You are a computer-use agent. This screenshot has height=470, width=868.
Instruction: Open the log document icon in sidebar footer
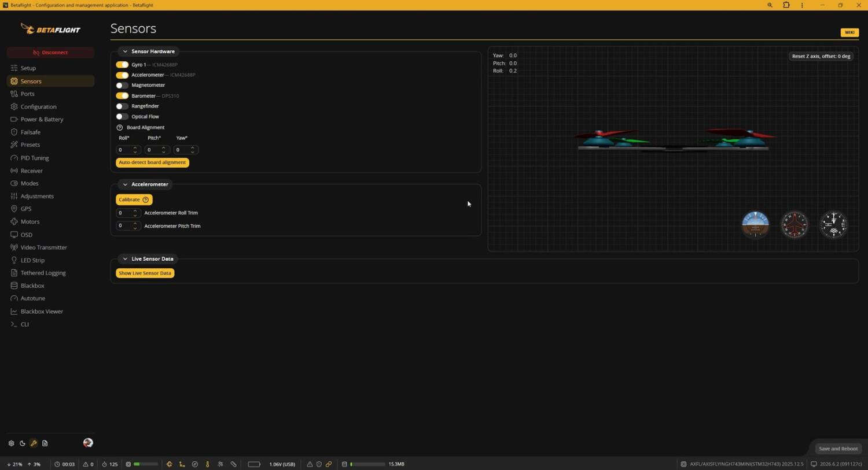pyautogui.click(x=45, y=443)
